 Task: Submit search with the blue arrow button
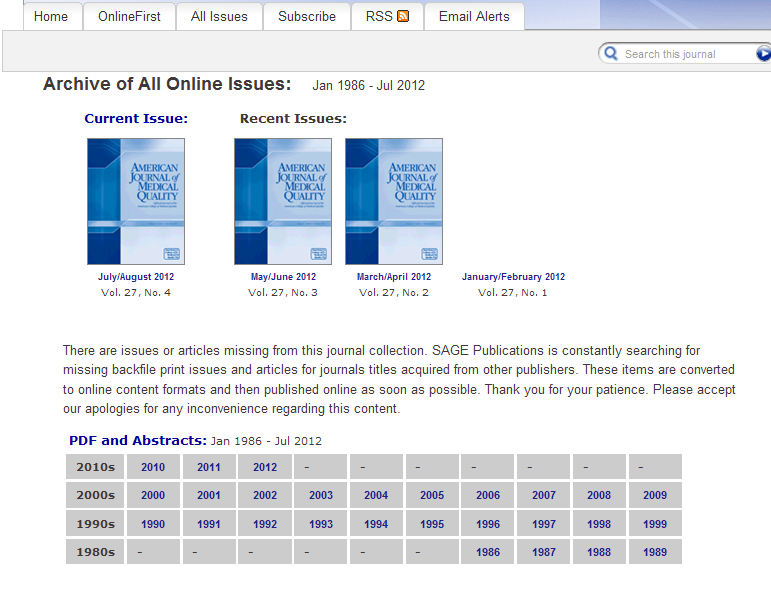764,53
